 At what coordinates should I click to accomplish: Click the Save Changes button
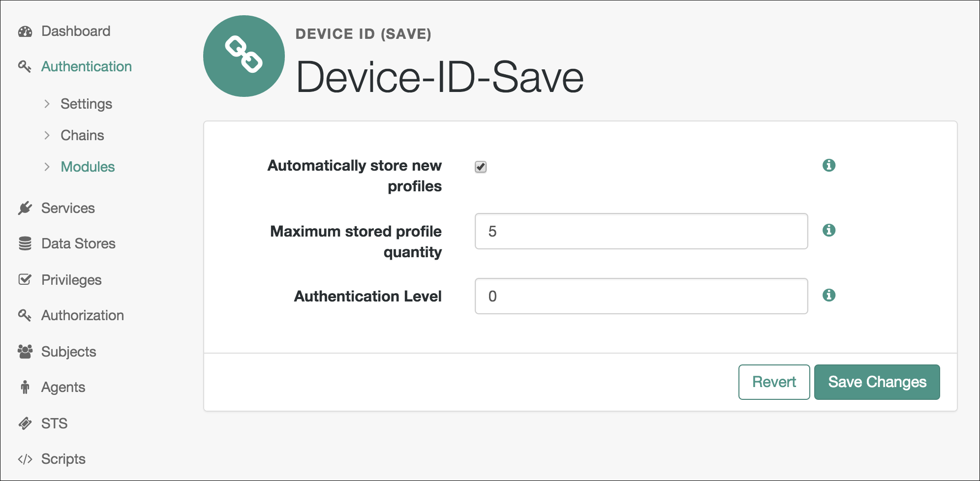pyautogui.click(x=877, y=382)
